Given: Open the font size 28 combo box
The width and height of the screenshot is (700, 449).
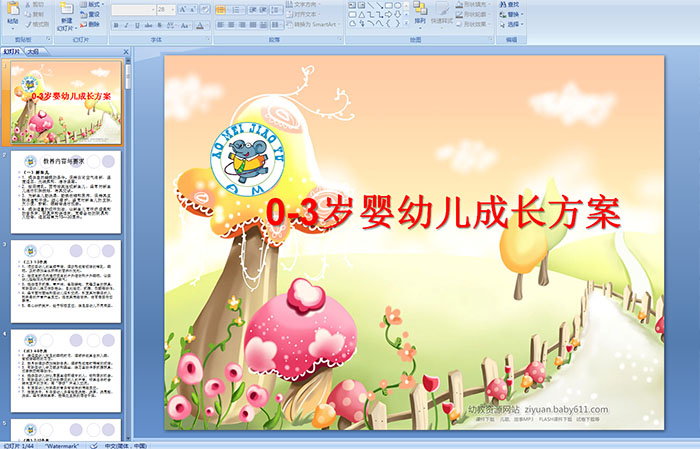Looking at the screenshot, I should (166, 10).
